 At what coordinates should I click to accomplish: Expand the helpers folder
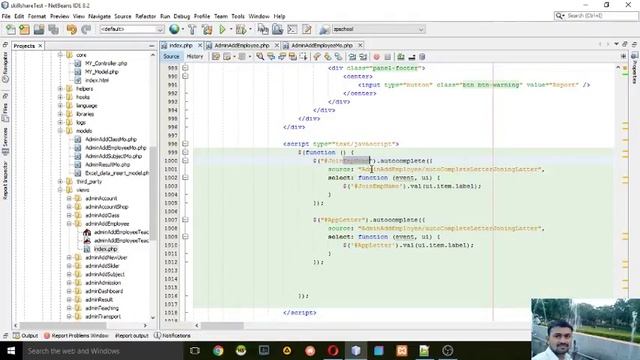click(60, 89)
